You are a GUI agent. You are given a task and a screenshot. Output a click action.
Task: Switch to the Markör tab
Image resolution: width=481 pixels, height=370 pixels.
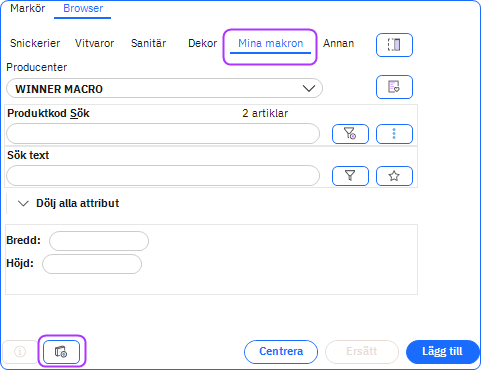click(x=27, y=8)
